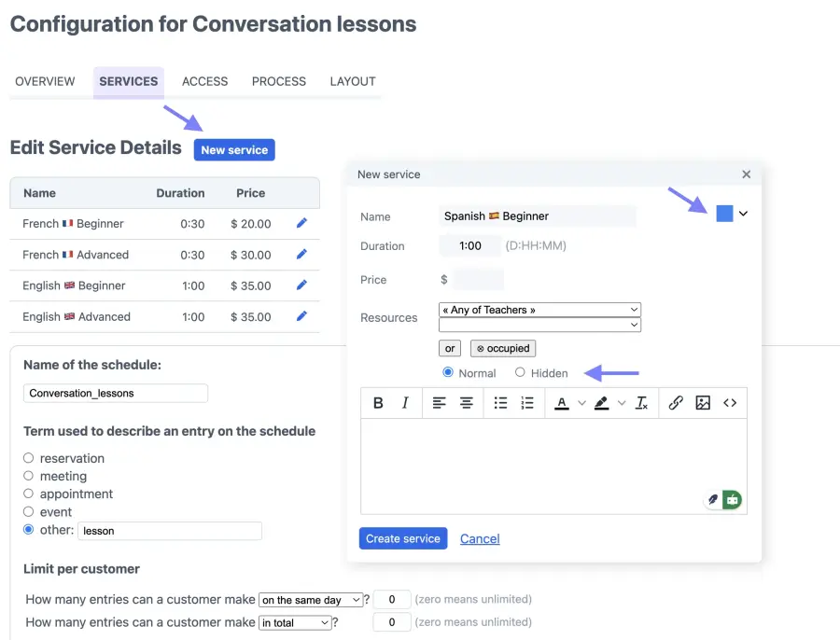Click the Duration column header
The width and height of the screenshot is (840, 640).
pyautogui.click(x=180, y=193)
